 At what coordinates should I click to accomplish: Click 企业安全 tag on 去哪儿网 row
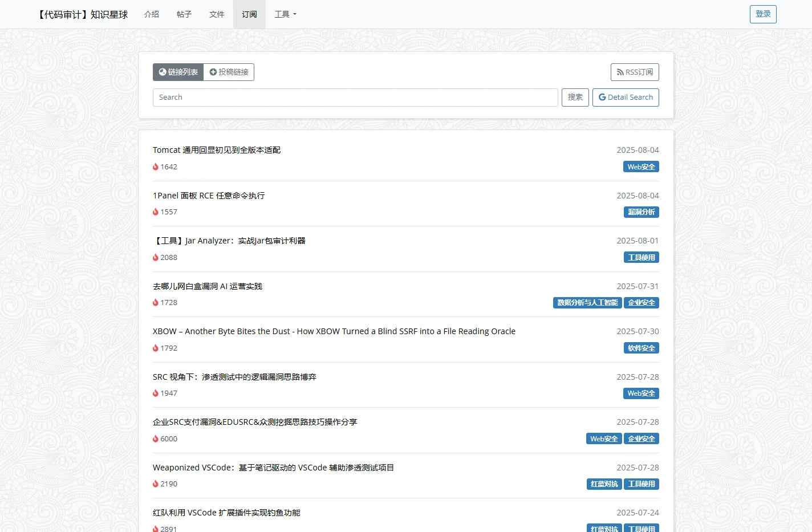click(642, 303)
